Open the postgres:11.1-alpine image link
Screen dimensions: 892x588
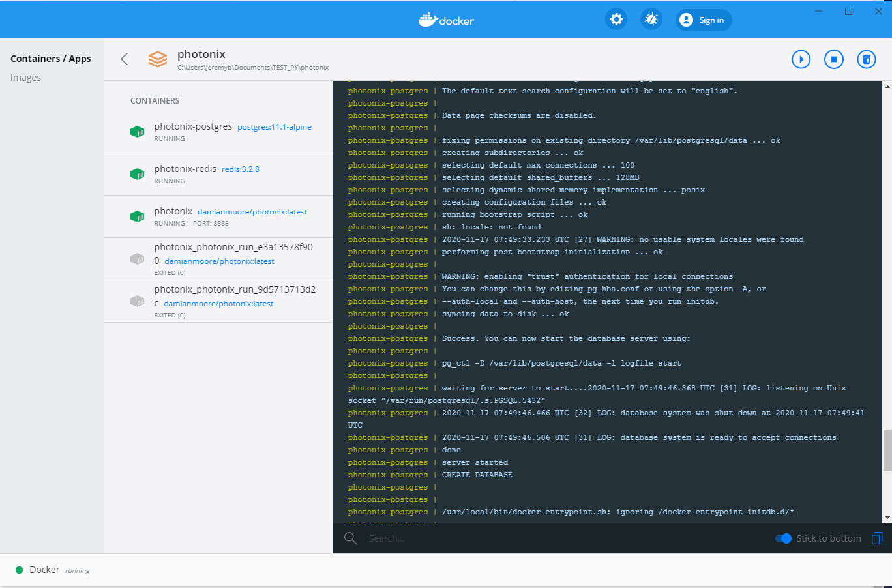(274, 127)
